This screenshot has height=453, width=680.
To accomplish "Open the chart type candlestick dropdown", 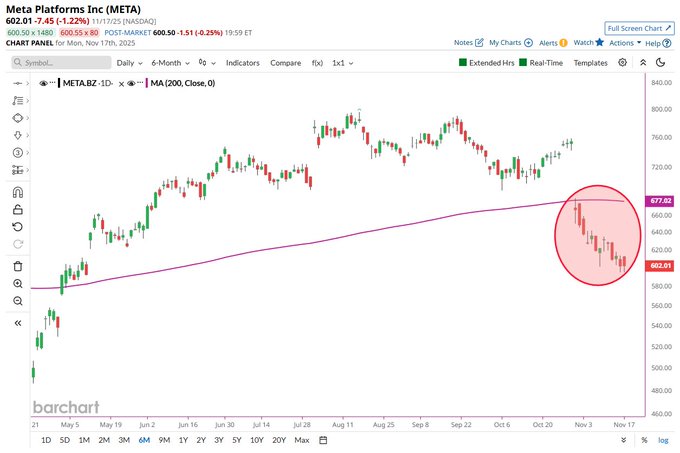I will (207, 62).
